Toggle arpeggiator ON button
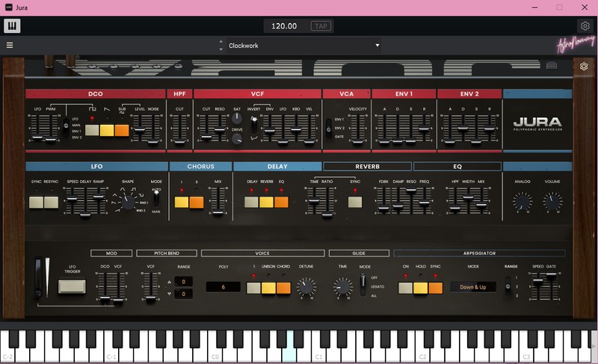Screen dimensions: 598x364 [x=405, y=289]
